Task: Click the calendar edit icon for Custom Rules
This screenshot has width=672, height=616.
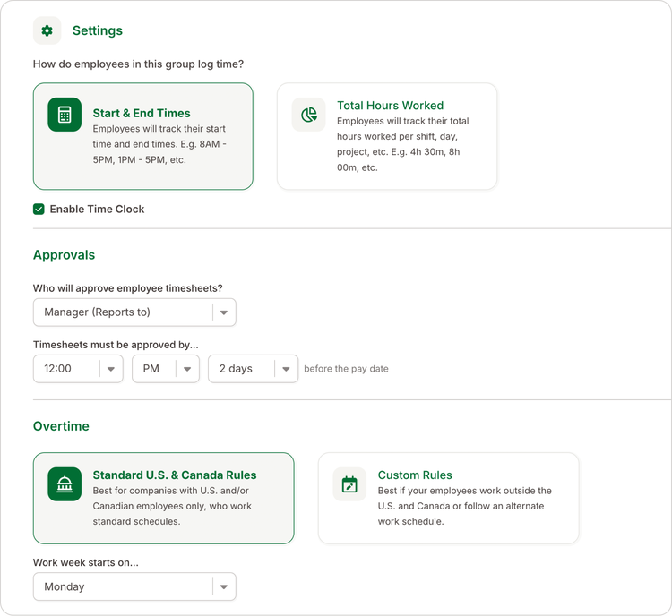Action: [349, 484]
